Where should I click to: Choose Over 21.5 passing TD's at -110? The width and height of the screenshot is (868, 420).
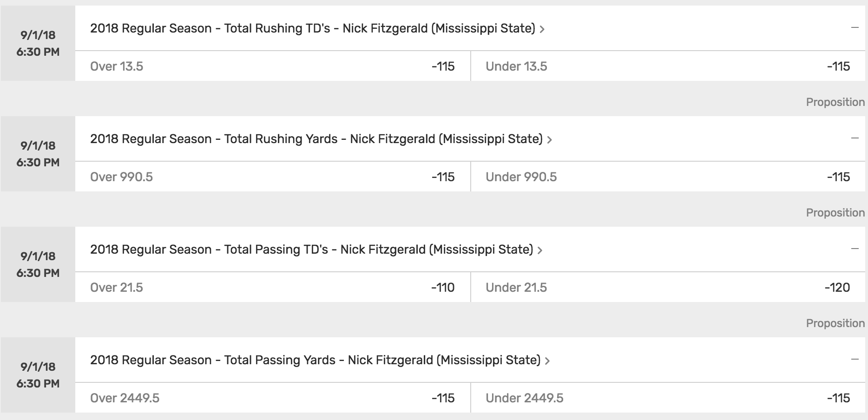[273, 287]
